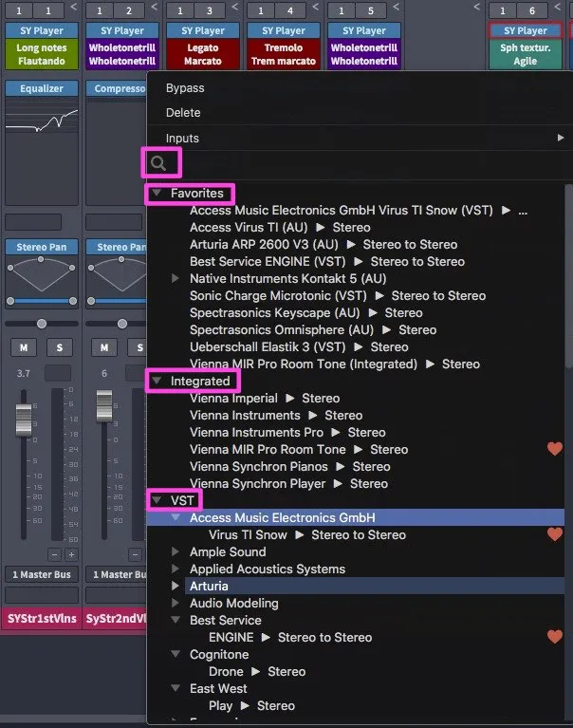Open the 1 Master Bus output selector
The height and width of the screenshot is (728, 573).
[x=42, y=574]
